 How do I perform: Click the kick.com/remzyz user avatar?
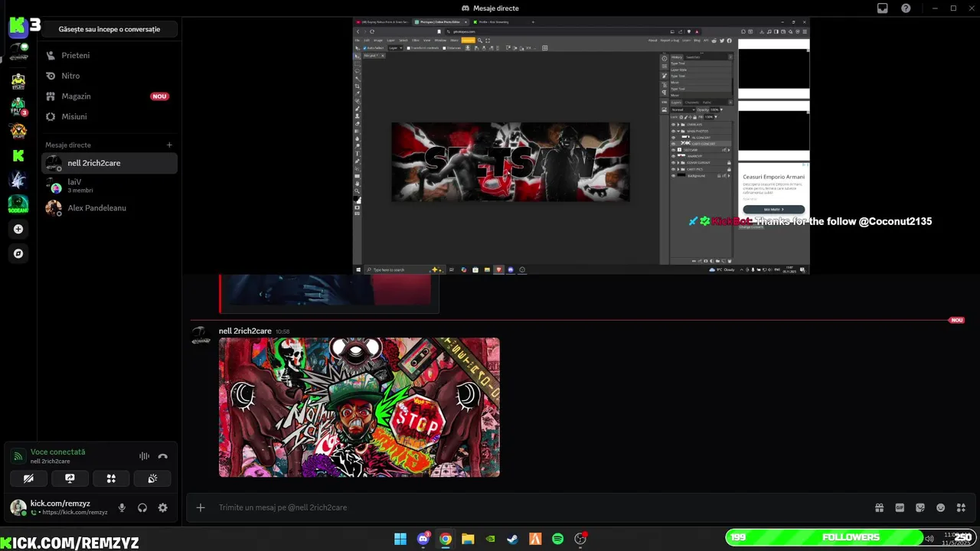tap(18, 507)
